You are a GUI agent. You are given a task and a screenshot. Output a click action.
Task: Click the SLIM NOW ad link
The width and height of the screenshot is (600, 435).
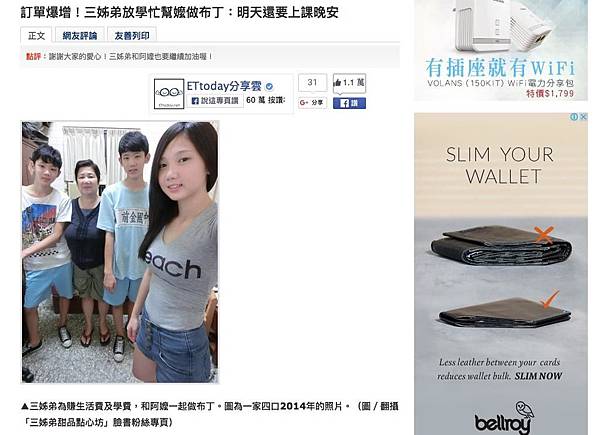click(x=538, y=376)
